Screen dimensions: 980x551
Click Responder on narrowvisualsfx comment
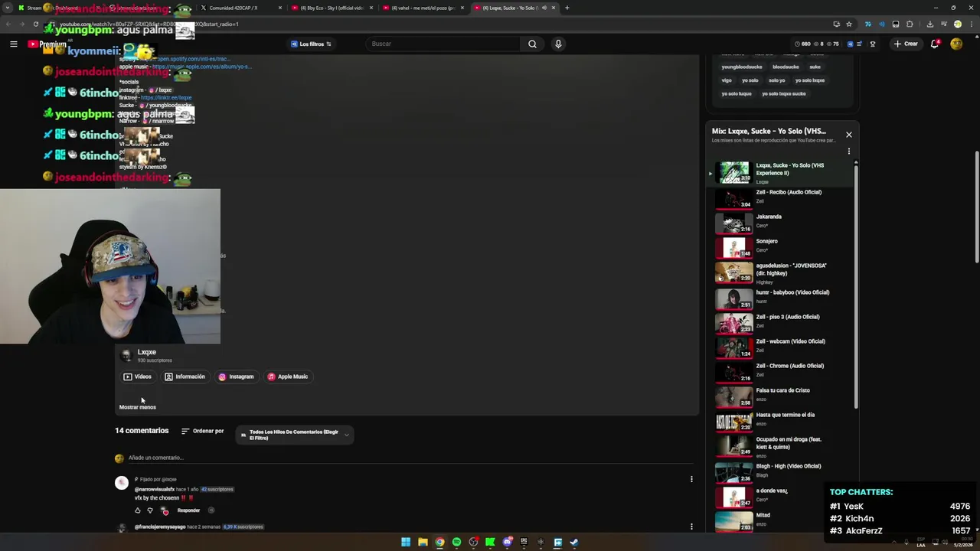pos(188,510)
